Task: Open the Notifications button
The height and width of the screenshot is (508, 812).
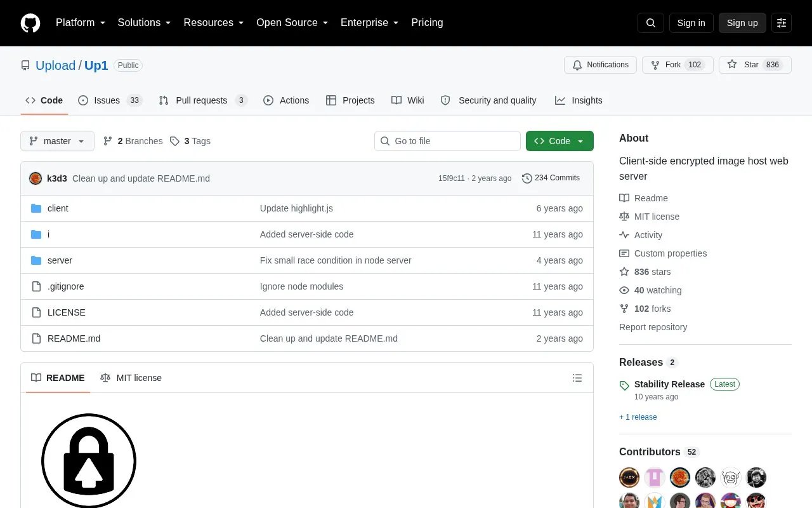Action: 600,65
